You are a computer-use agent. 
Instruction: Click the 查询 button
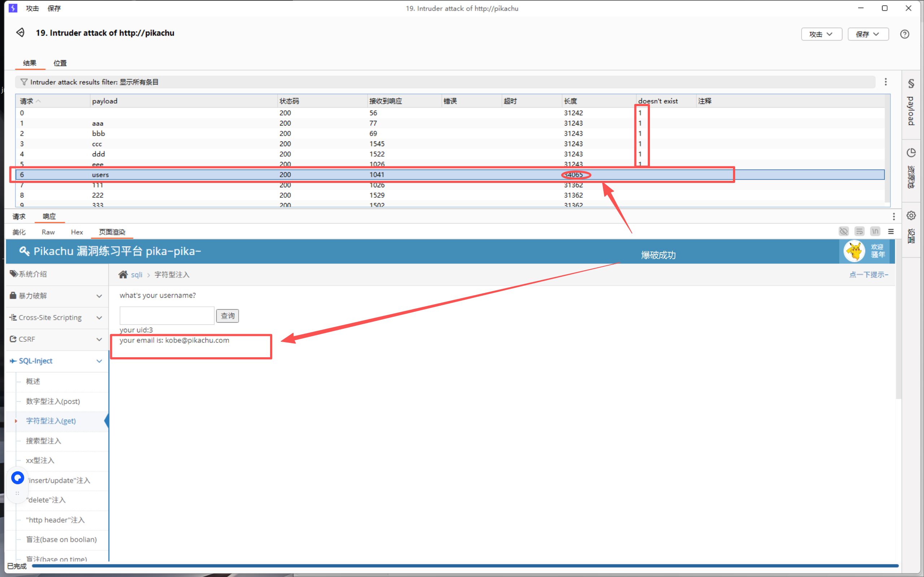(227, 316)
